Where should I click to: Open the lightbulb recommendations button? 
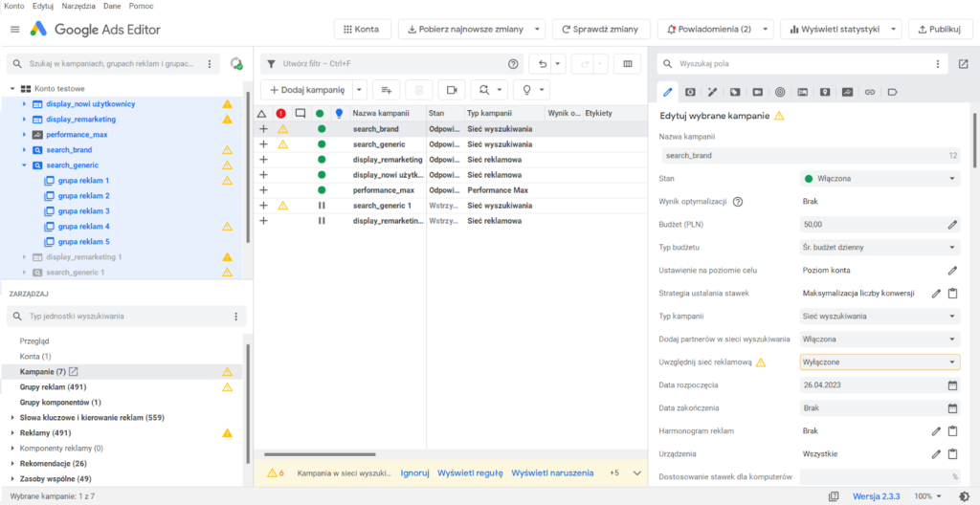[526, 90]
